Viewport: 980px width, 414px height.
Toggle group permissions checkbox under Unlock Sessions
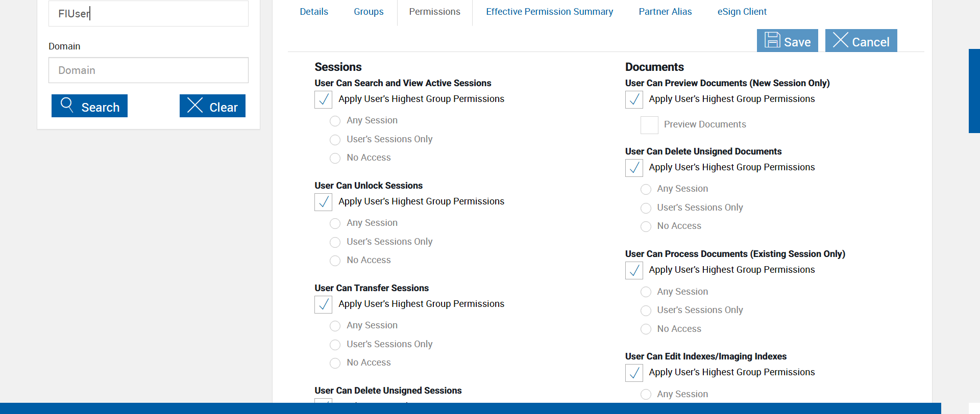click(324, 202)
